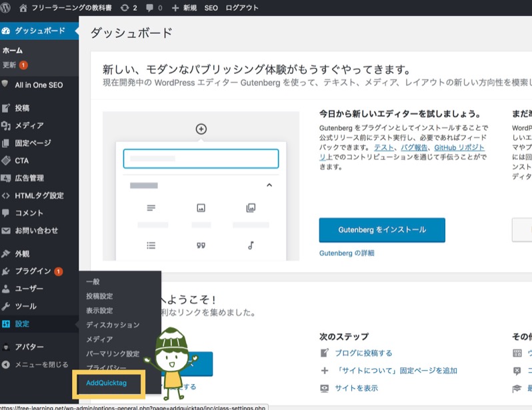Select パーマリンク設定 in settings flyout

(113, 353)
